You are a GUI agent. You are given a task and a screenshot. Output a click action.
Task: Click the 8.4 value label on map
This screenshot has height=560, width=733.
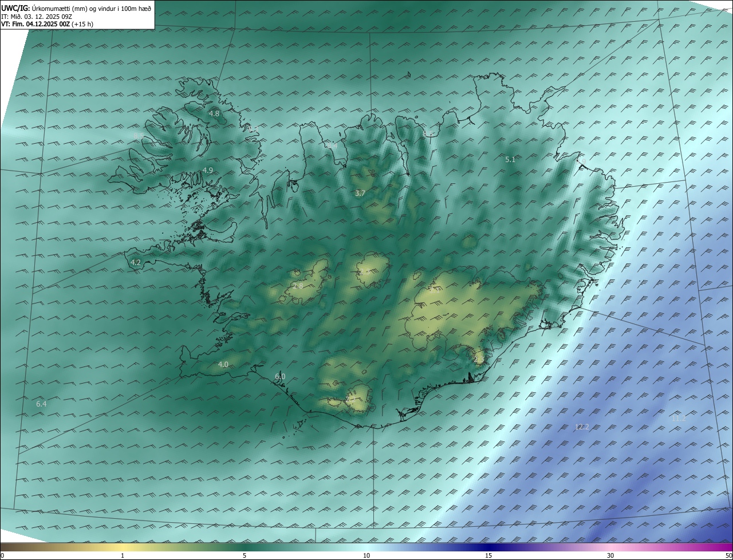pos(332,146)
